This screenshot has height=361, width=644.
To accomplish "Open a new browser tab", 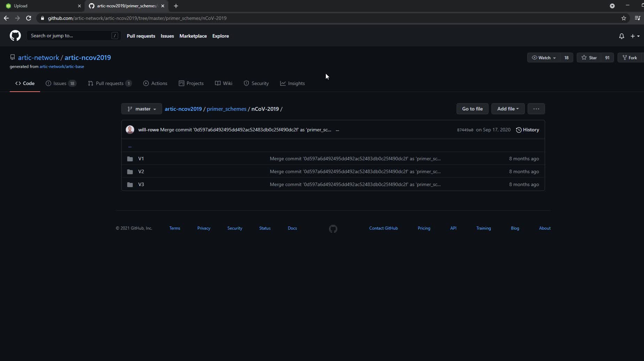I will [176, 6].
